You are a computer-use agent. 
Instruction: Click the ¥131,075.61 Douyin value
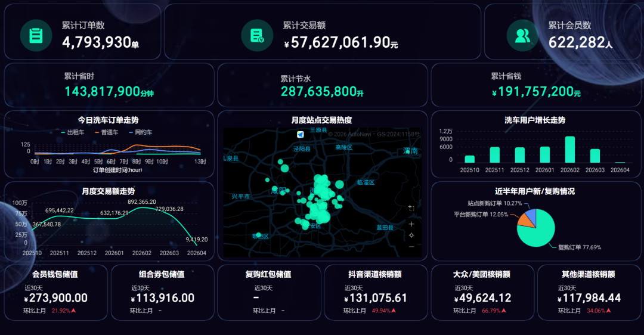click(376, 297)
